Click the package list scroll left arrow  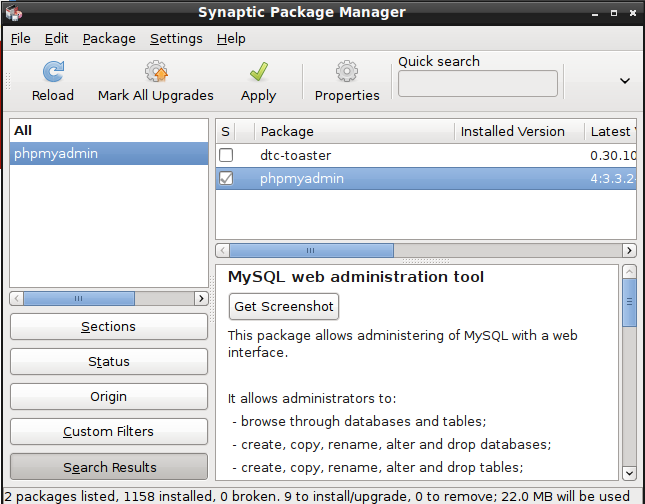click(x=223, y=250)
